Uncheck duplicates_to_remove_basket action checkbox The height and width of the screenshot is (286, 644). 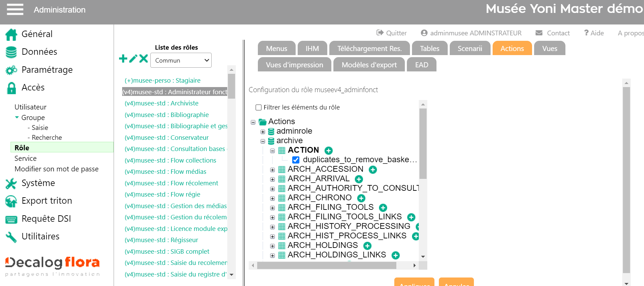click(x=296, y=160)
